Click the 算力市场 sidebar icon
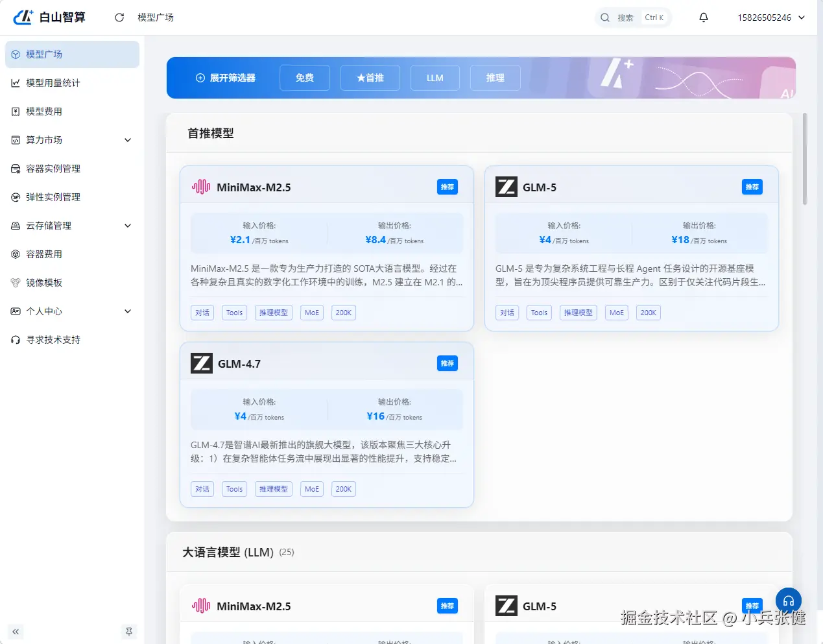823x644 pixels. coord(16,140)
